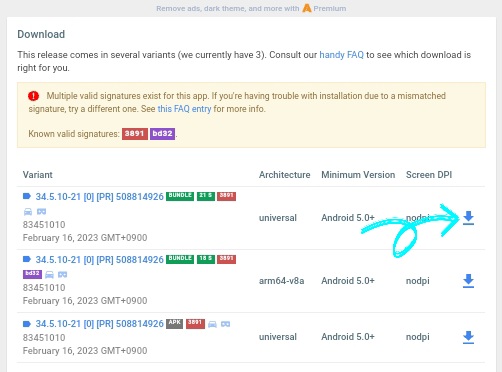Click 'Android 5.0+' in the arm64-v8a row
The image size is (502, 372).
tap(348, 281)
